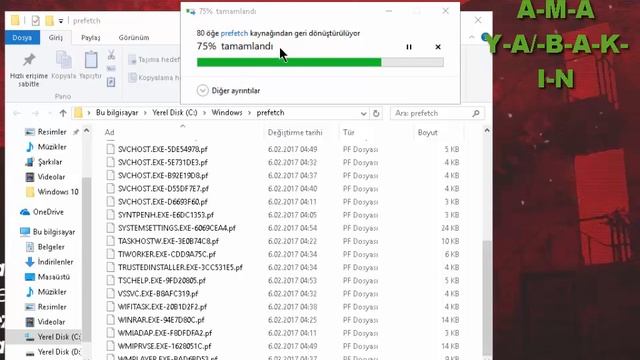Expand Diğer ayrıntılar details section
Viewport: 640px width, 360px height.
229,91
